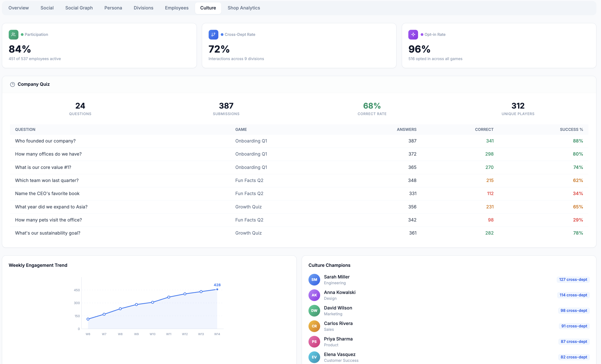Click the ANSWERS column header

click(x=406, y=130)
